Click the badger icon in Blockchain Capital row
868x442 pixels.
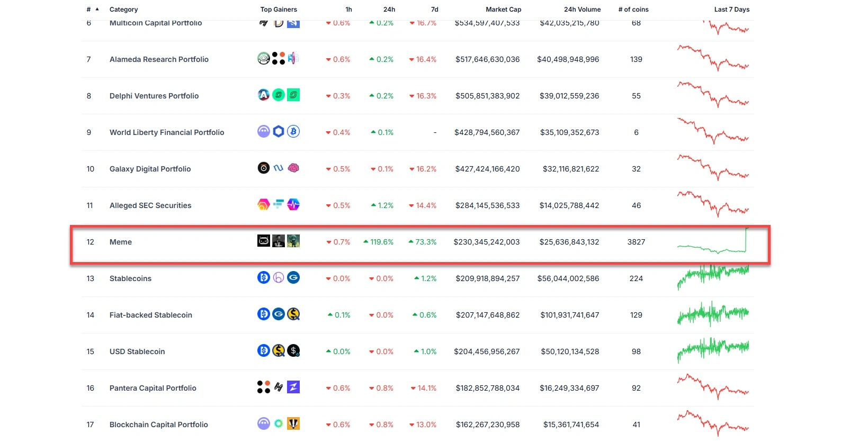(x=293, y=423)
